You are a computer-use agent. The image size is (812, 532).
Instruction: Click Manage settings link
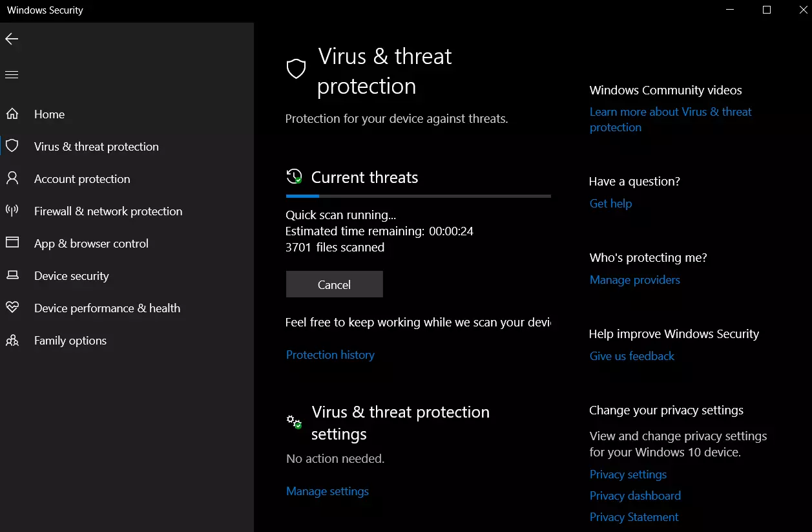tap(328, 491)
